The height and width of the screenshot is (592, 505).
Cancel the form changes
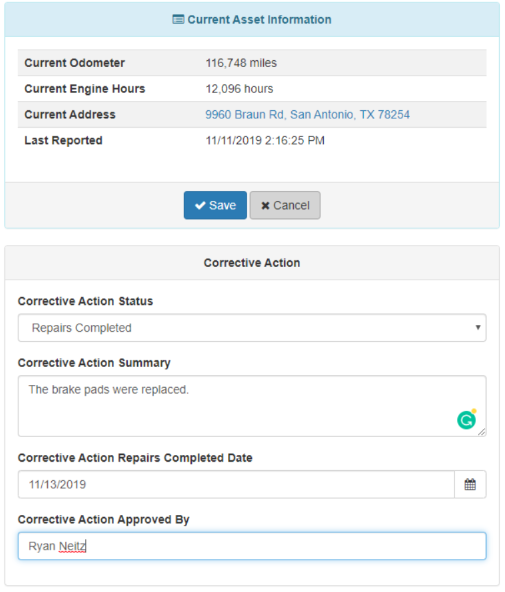285,205
